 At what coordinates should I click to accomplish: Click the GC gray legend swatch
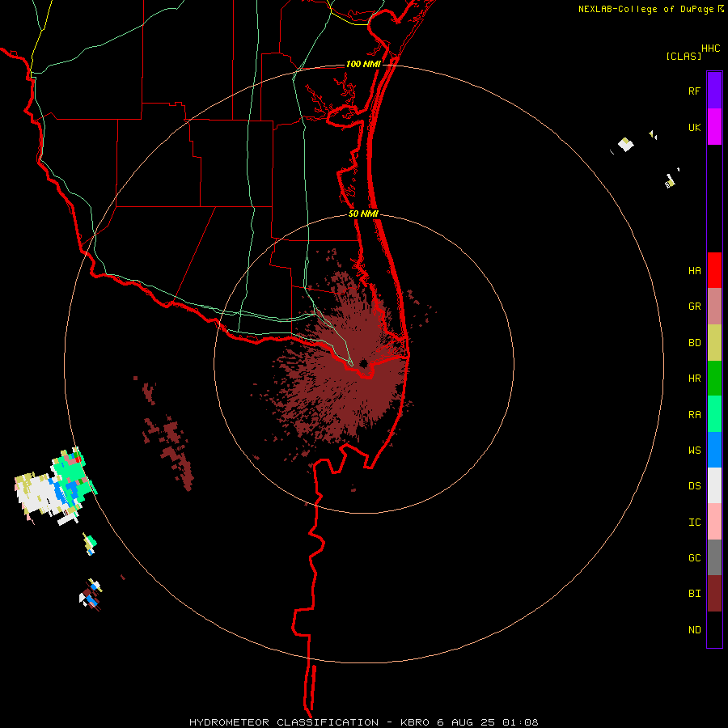click(714, 557)
